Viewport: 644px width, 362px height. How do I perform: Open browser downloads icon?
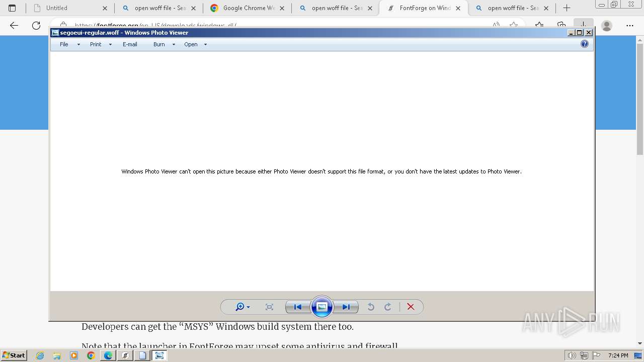tap(583, 25)
